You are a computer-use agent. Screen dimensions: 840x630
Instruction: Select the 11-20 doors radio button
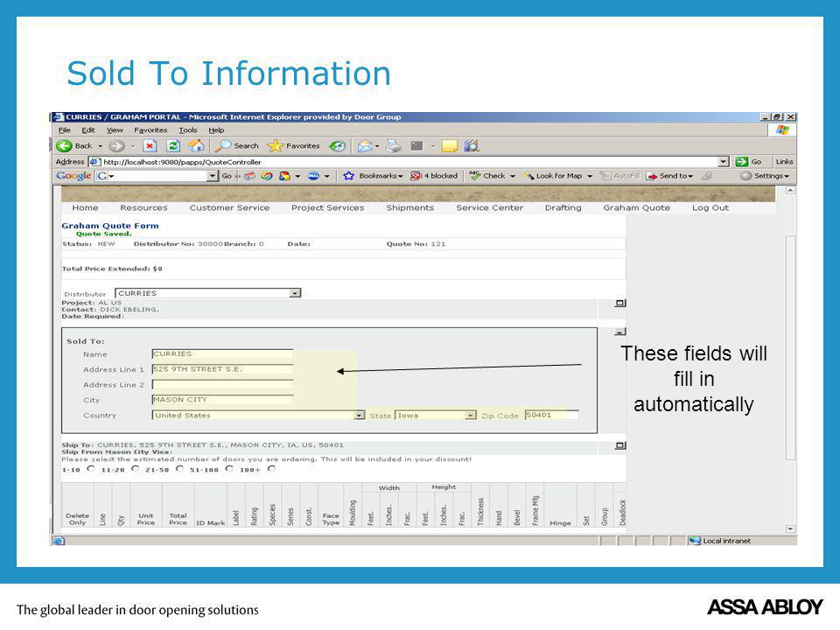pos(136,469)
